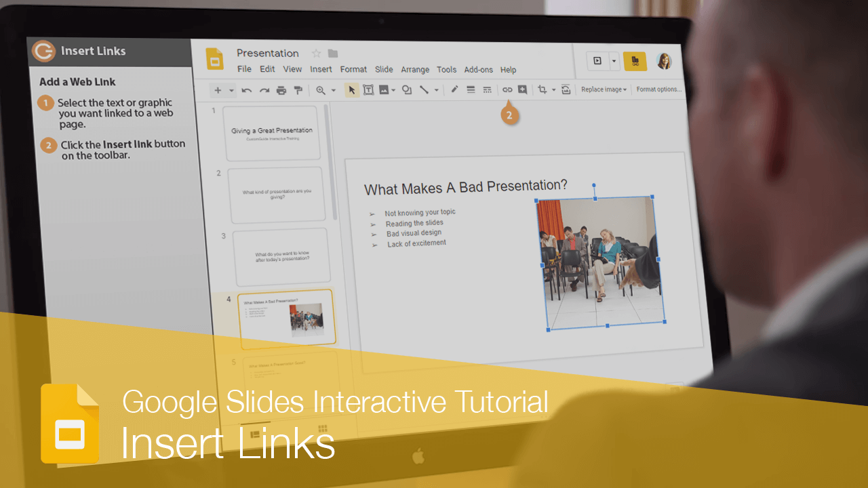The image size is (868, 488).
Task: Click the Insert link button
Action: click(x=507, y=89)
